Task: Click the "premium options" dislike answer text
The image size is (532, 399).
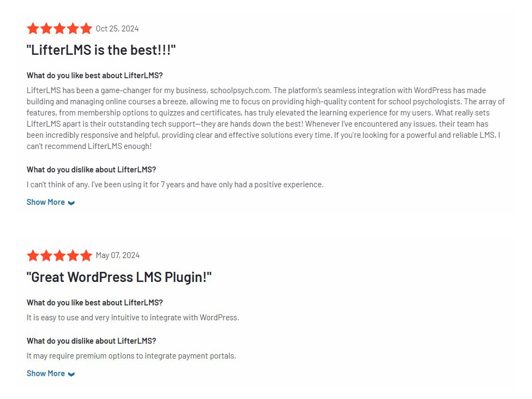Action: coord(131,356)
